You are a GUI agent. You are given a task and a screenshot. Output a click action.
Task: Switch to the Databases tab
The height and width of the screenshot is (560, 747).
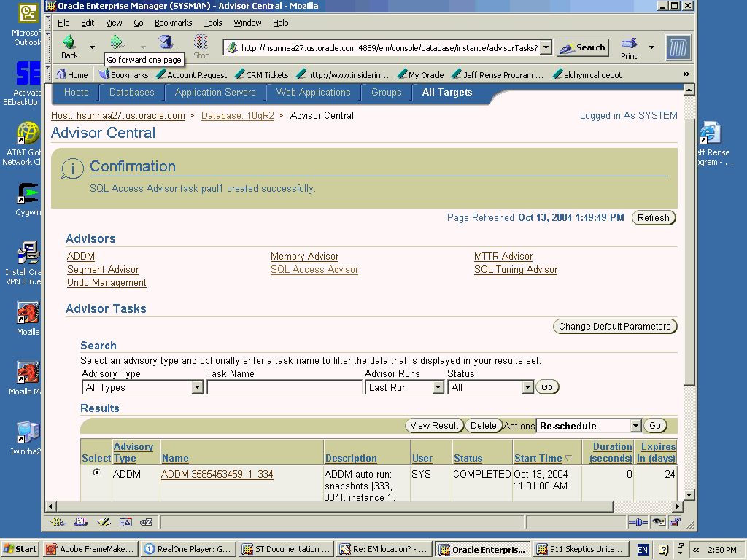coord(132,93)
